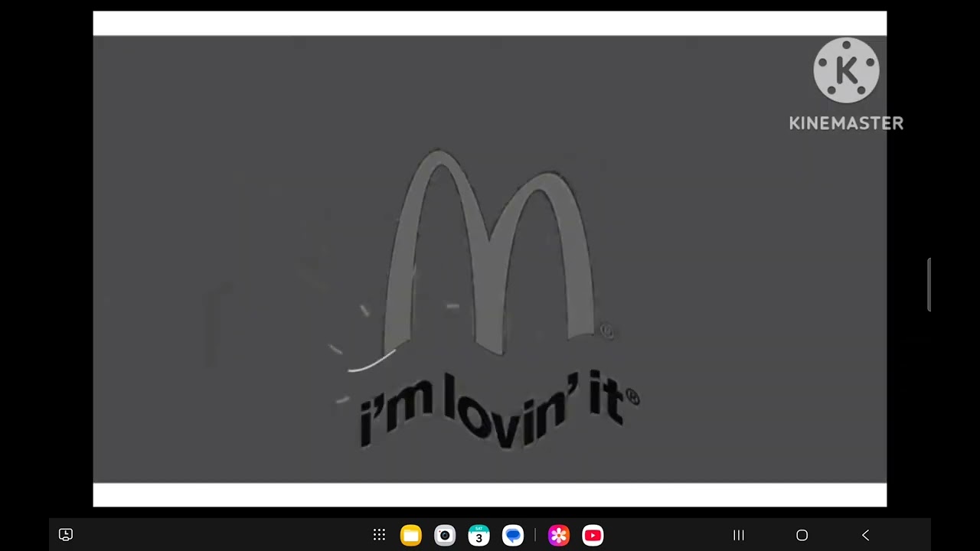The height and width of the screenshot is (551, 980).
Task: Tap the recent apps navigation button
Action: pyautogui.click(x=739, y=535)
